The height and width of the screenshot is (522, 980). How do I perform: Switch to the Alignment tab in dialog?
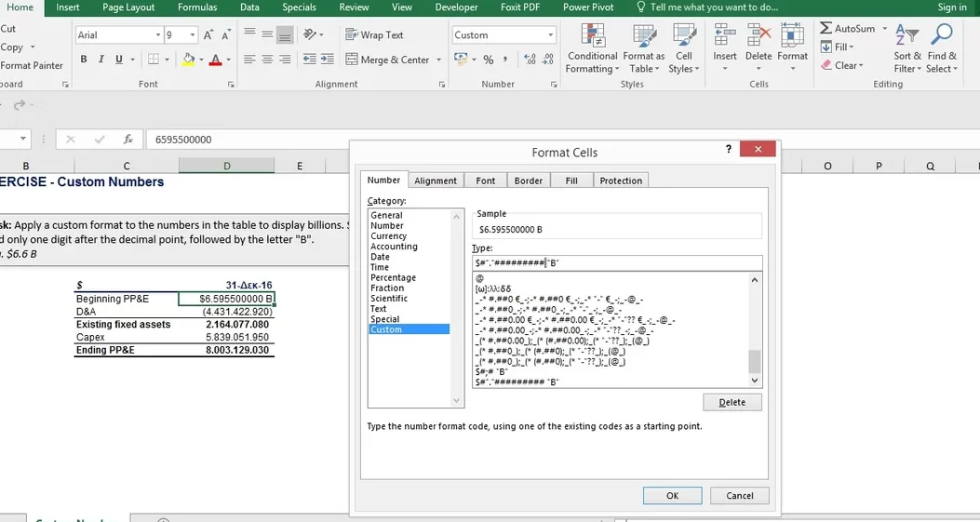(436, 181)
